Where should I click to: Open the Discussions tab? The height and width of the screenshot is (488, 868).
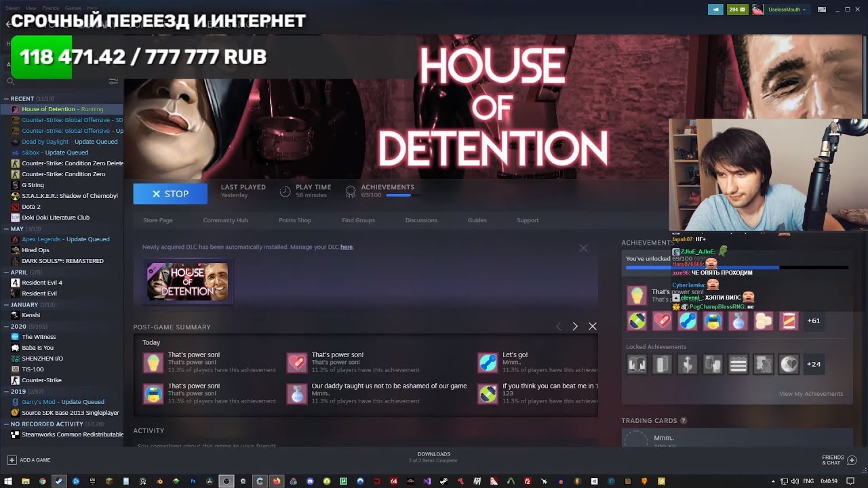(421, 220)
